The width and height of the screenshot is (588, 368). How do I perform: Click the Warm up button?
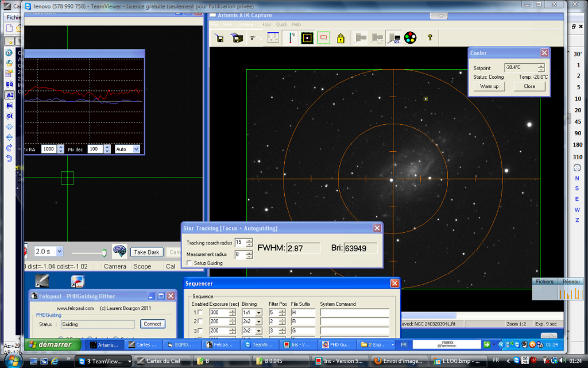point(489,86)
